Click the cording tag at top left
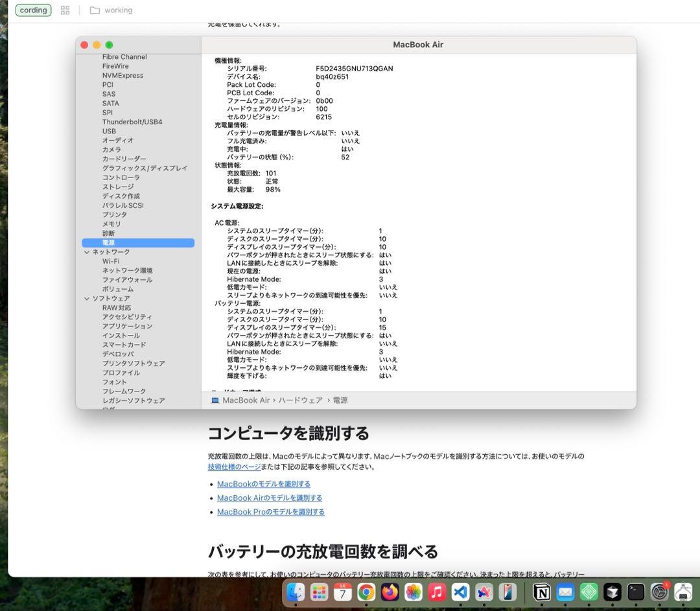700x611 pixels. click(x=33, y=10)
